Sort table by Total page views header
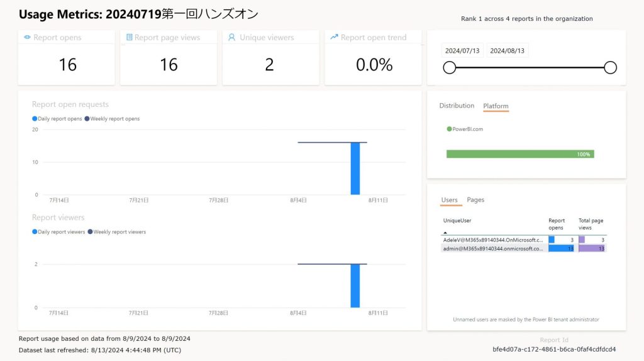 click(x=591, y=224)
